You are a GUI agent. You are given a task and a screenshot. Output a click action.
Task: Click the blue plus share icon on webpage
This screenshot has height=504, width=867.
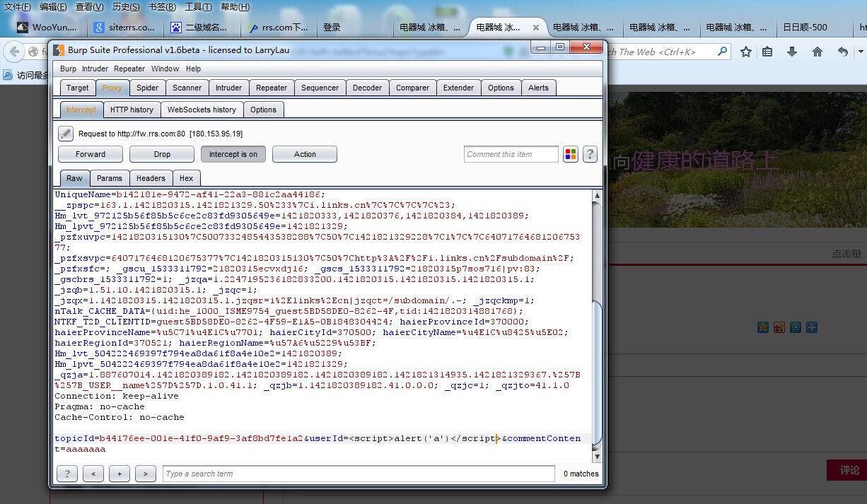812,327
